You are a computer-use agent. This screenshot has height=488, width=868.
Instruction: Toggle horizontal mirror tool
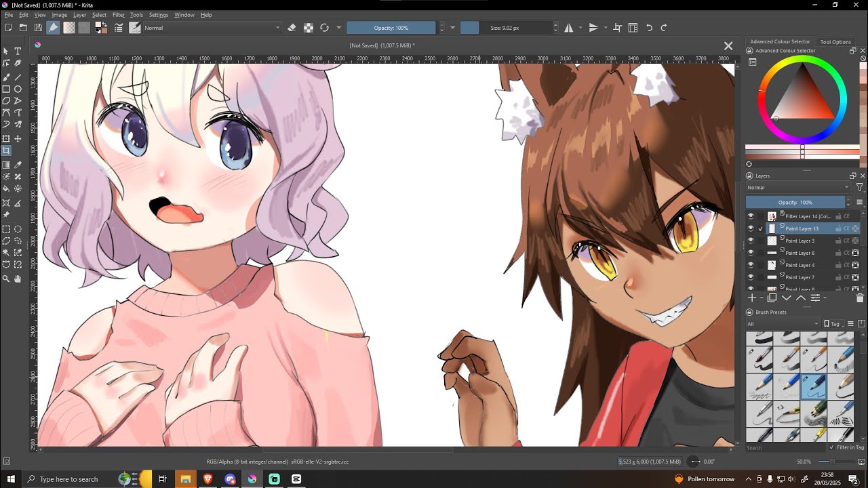[x=569, y=28]
